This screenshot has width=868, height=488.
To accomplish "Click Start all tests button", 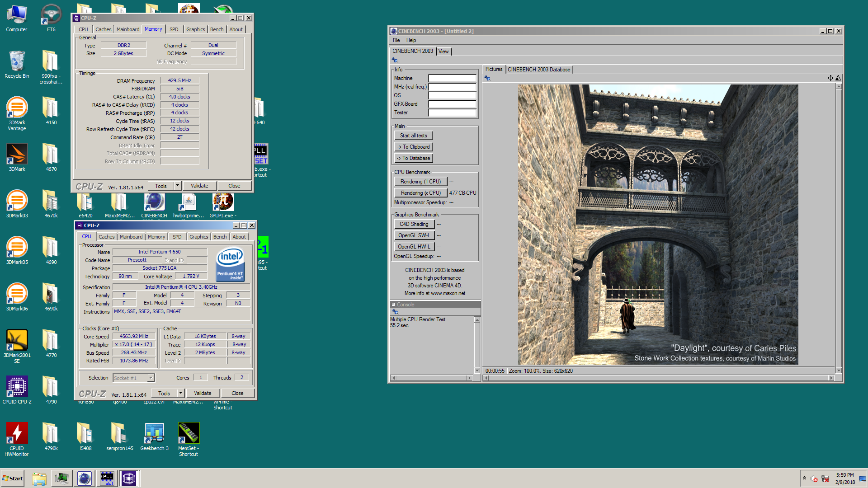I will point(414,136).
